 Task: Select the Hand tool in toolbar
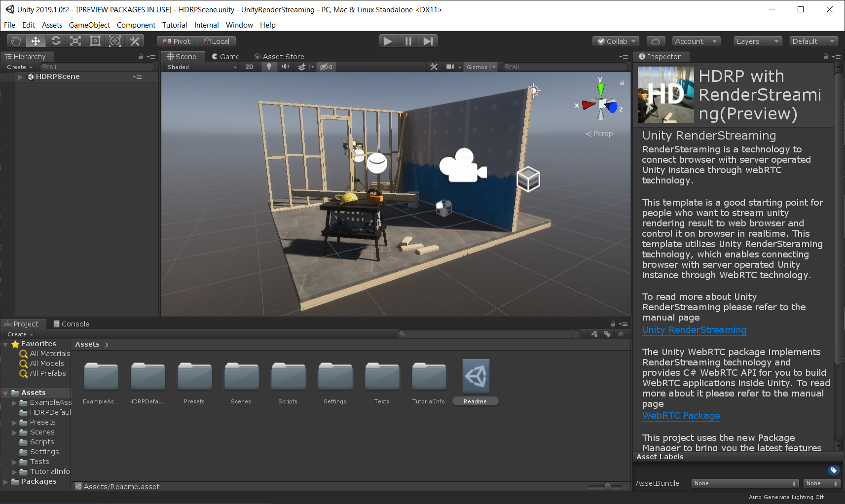pyautogui.click(x=16, y=41)
